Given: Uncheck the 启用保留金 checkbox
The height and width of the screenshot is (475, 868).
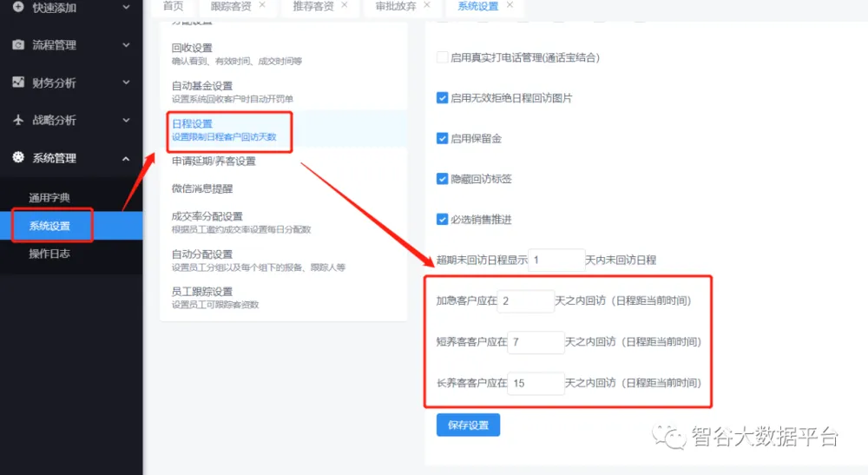Looking at the screenshot, I should (x=442, y=138).
